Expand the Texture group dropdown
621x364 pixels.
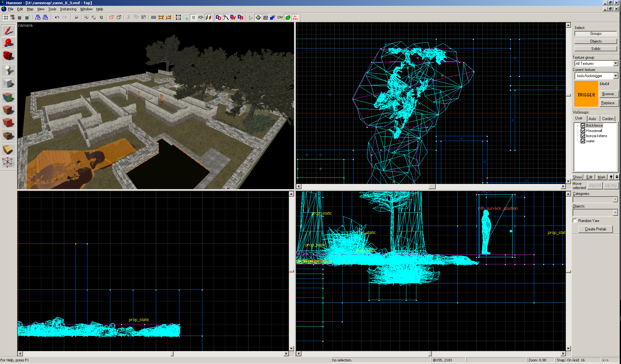[x=616, y=64]
